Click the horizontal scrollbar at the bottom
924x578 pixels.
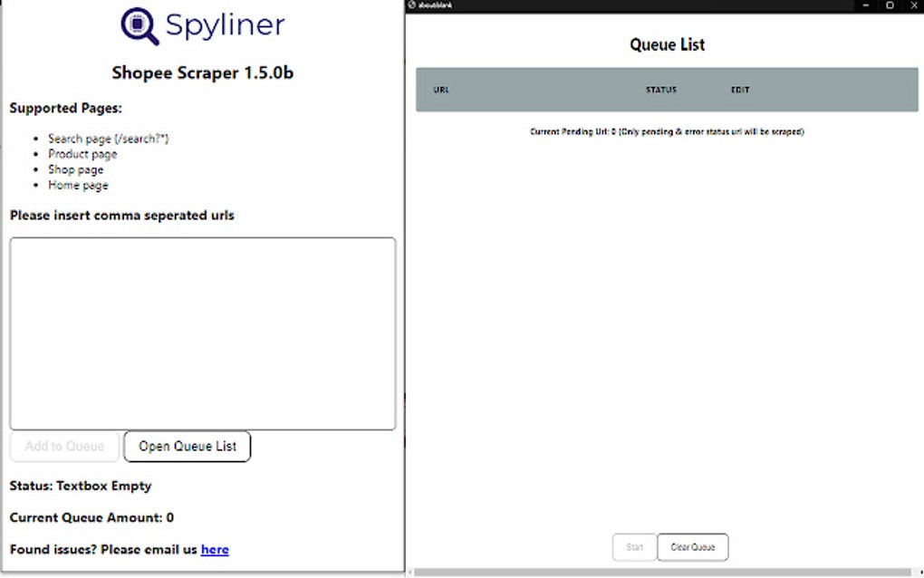(667, 572)
